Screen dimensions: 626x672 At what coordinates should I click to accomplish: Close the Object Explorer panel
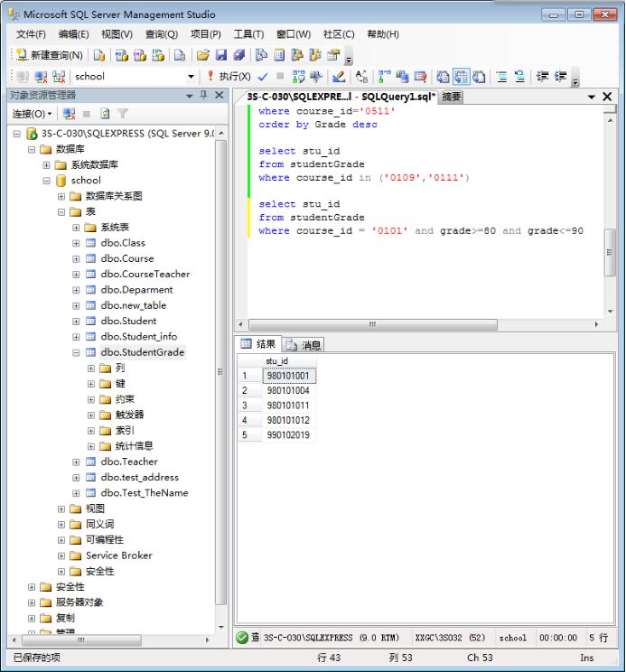(x=219, y=95)
